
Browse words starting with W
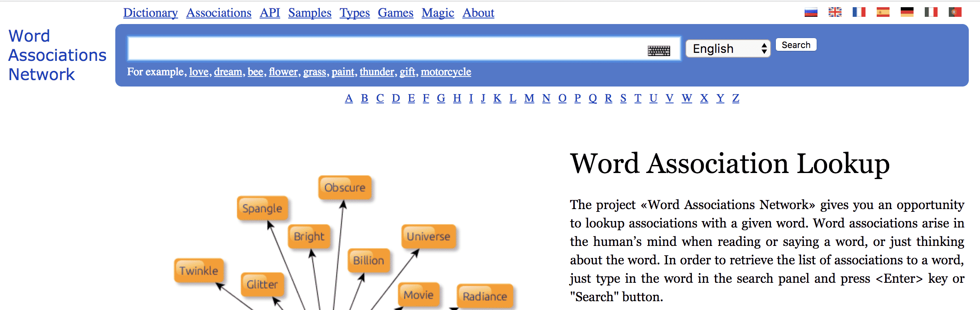tap(687, 98)
